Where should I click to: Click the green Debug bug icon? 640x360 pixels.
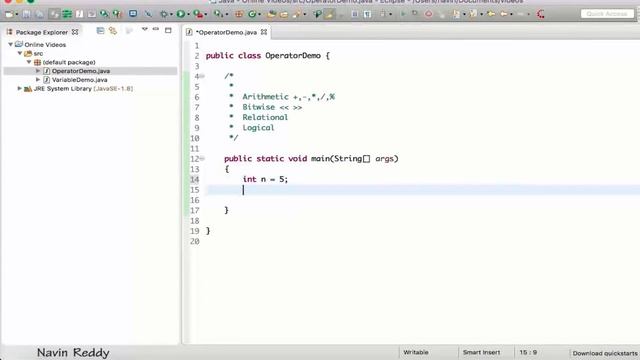tap(164, 14)
